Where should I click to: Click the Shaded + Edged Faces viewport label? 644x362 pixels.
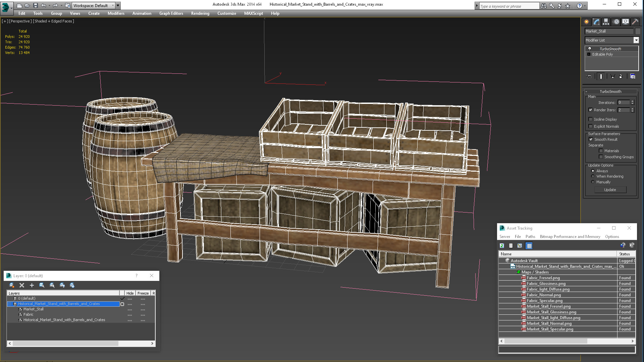53,21
